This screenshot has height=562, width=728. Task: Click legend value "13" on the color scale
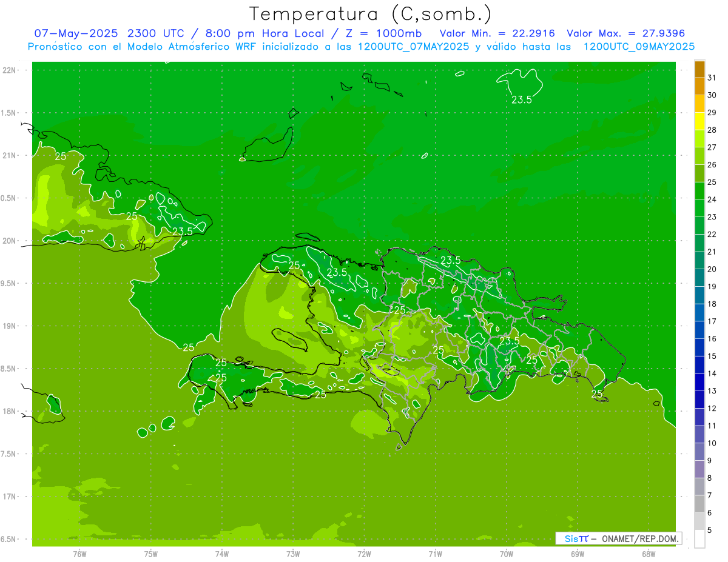(x=712, y=391)
